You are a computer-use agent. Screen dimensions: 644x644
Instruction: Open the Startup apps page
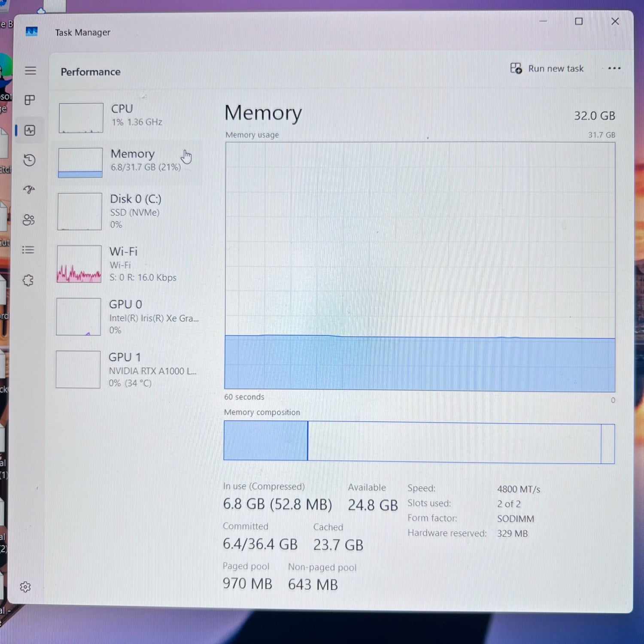(29, 190)
